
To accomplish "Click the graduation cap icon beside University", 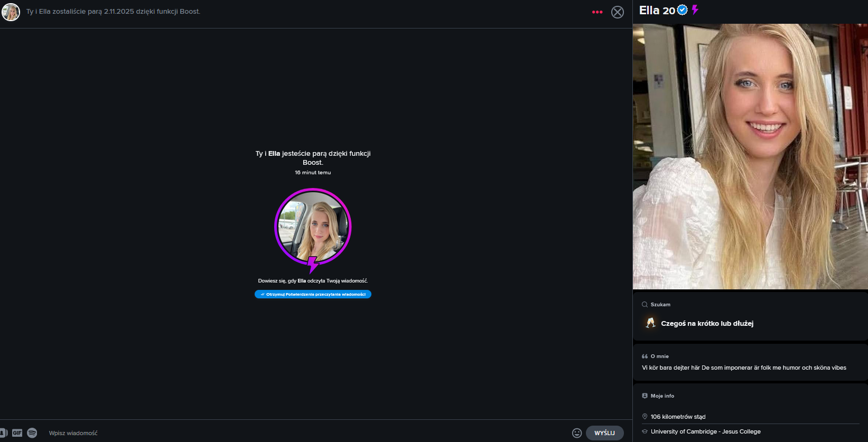I will tap(645, 431).
